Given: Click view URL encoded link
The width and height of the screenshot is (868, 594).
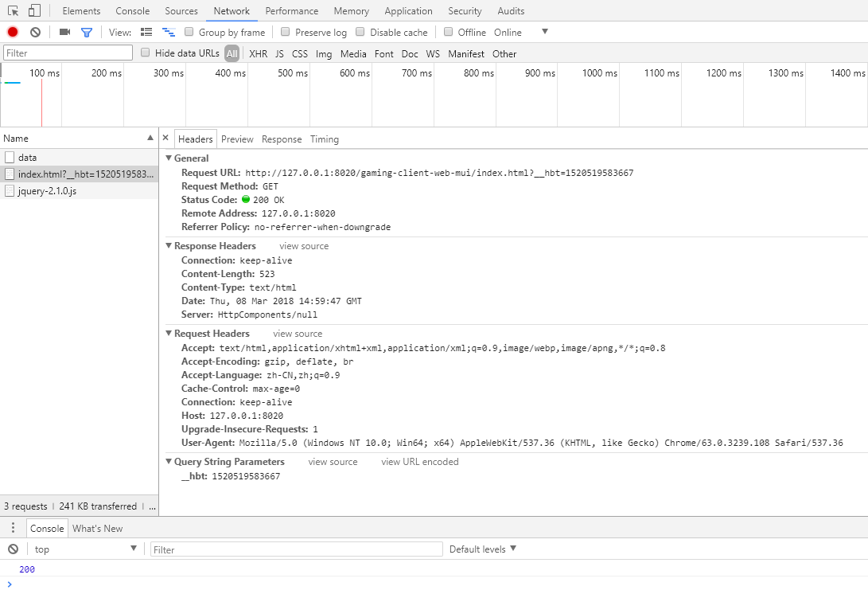Looking at the screenshot, I should [x=419, y=461].
